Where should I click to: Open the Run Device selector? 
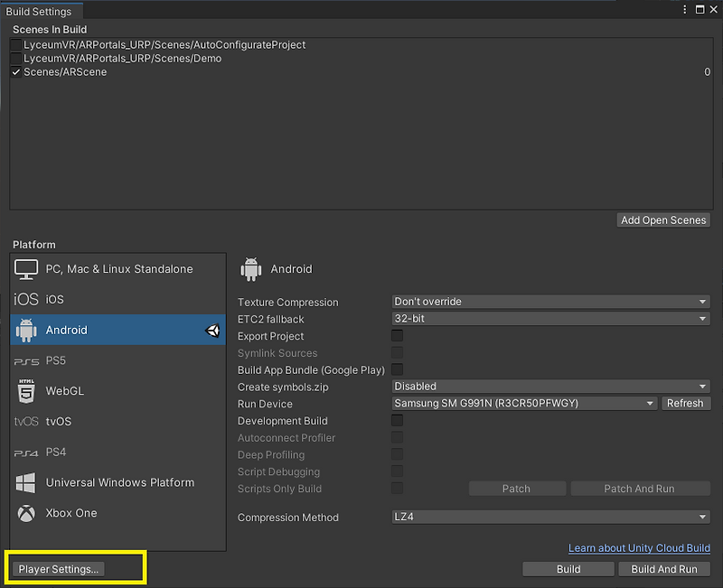tap(524, 404)
